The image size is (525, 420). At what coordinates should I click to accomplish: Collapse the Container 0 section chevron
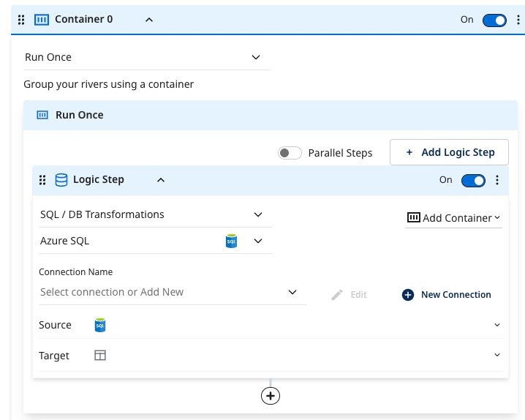pos(149,20)
